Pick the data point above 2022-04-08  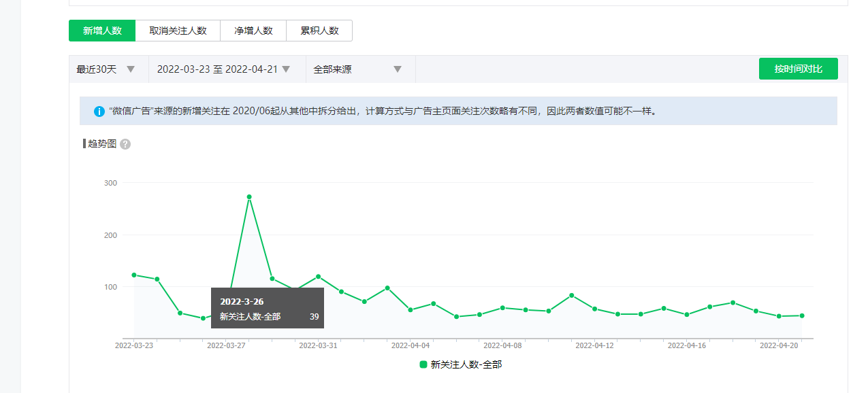502,308
